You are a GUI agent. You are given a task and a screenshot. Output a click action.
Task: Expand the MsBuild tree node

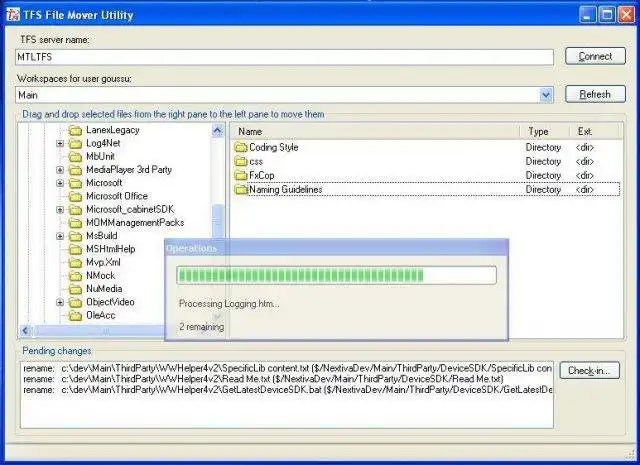(60, 236)
